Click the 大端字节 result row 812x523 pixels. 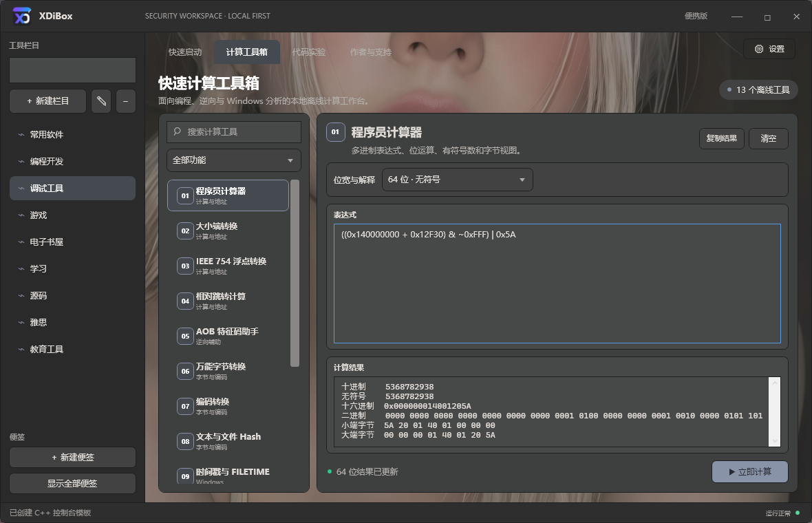pyautogui.click(x=418, y=436)
